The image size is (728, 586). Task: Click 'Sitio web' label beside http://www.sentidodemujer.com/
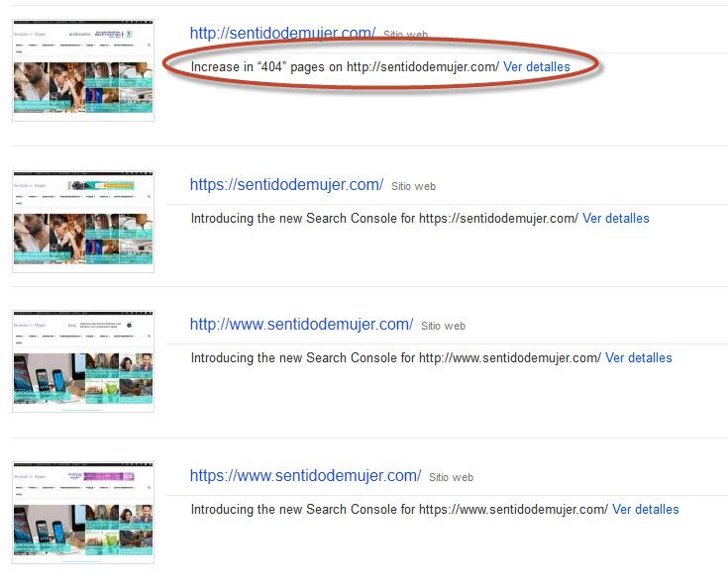click(x=443, y=327)
